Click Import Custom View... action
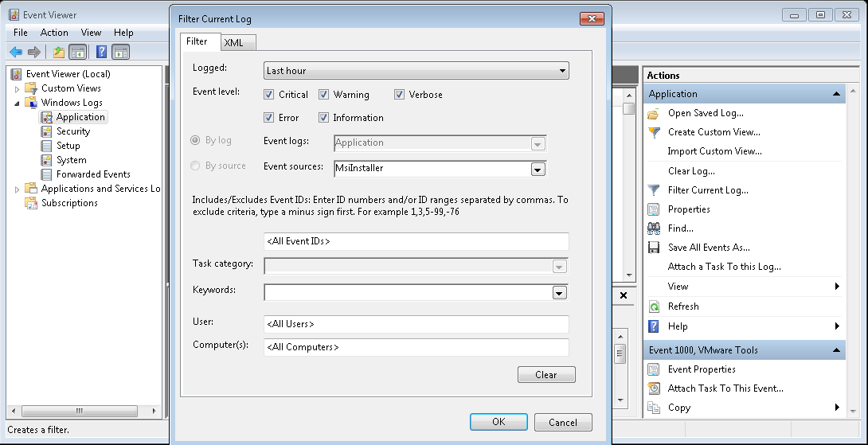 tap(714, 151)
